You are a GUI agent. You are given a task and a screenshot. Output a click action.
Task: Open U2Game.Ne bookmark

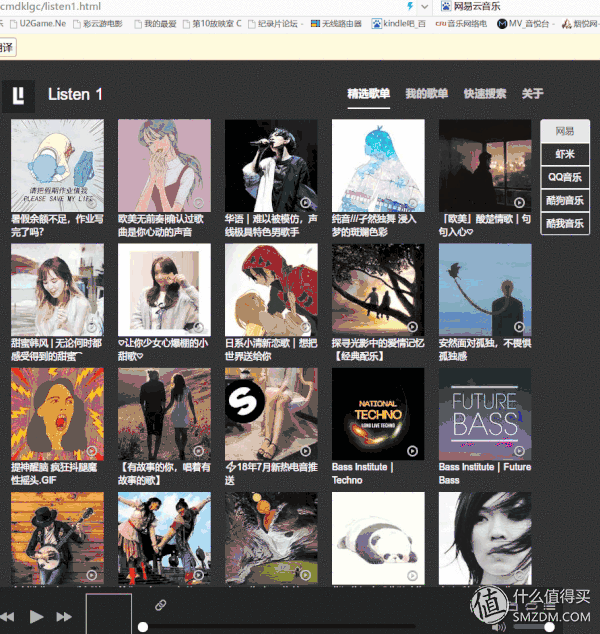tap(38, 24)
